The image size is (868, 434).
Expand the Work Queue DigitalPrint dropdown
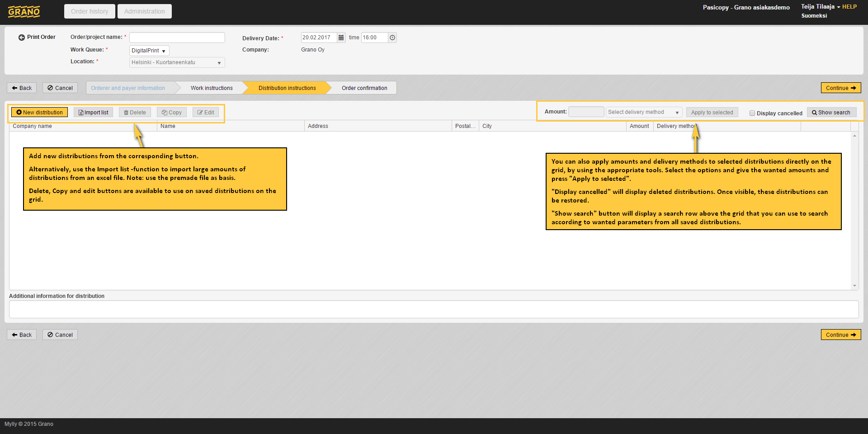(x=149, y=51)
